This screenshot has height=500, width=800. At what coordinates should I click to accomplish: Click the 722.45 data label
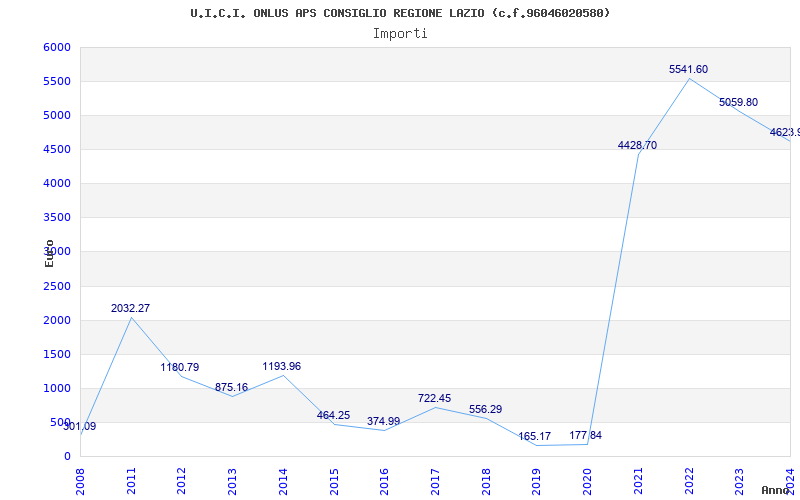click(x=434, y=398)
